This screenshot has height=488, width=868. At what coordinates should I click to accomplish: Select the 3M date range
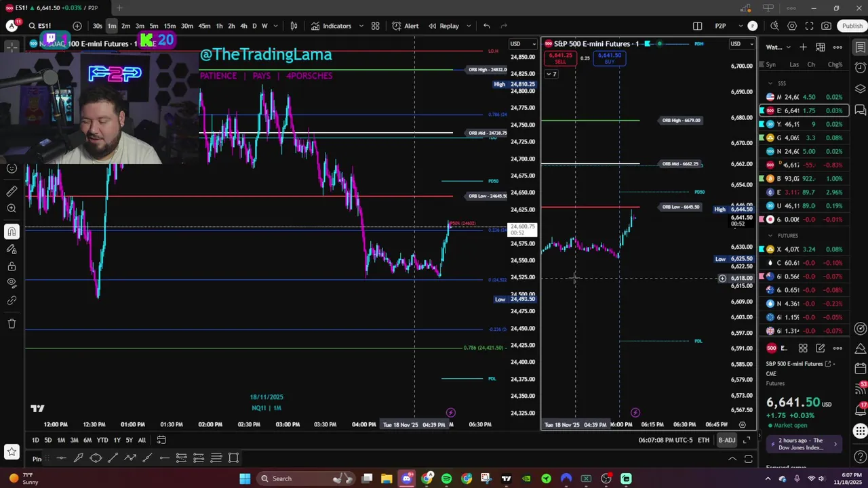coord(74,440)
